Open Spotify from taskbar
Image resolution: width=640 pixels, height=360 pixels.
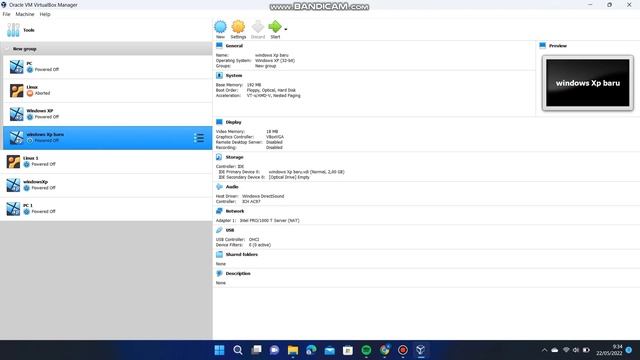[x=366, y=350]
